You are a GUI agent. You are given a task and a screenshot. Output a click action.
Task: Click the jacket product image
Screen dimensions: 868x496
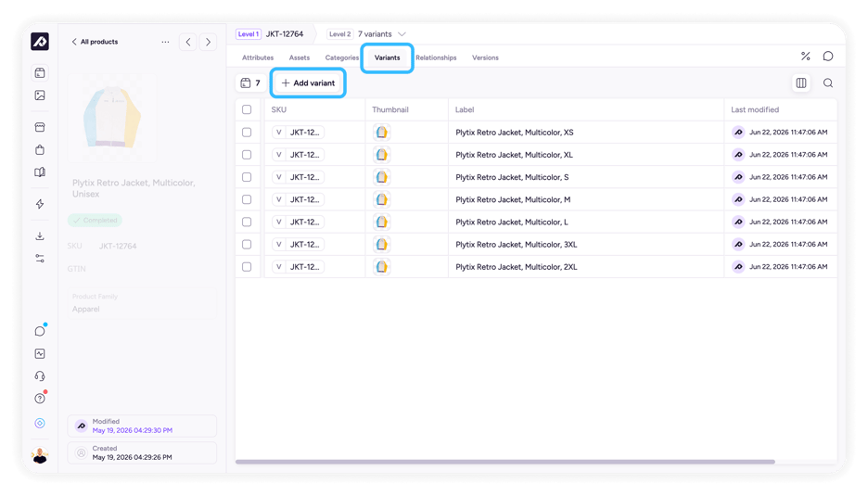(112, 118)
